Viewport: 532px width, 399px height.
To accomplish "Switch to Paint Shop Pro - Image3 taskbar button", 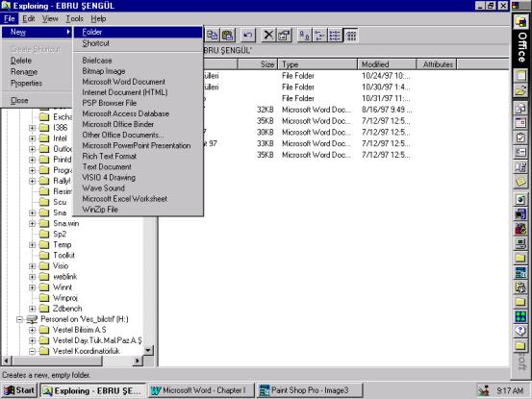I will tap(309, 390).
